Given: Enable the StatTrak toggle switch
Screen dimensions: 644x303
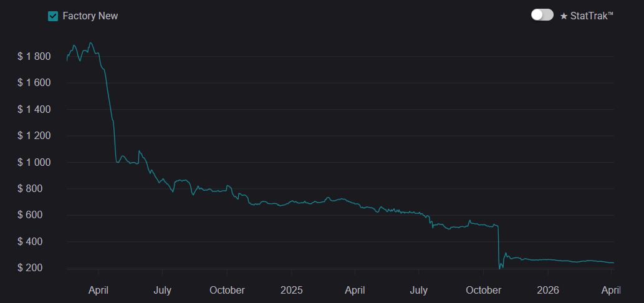Looking at the screenshot, I should tap(542, 15).
